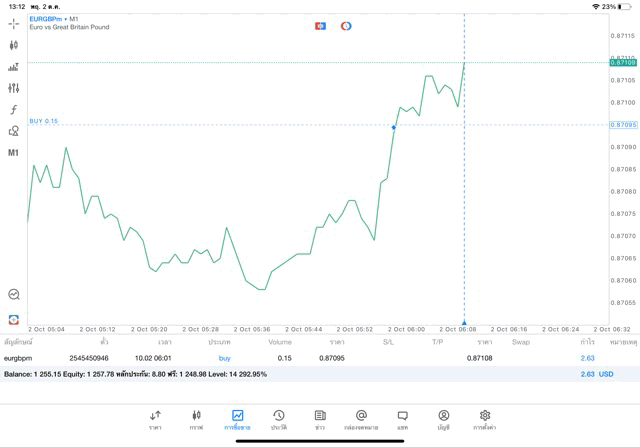Open the chat tab

click(402, 419)
